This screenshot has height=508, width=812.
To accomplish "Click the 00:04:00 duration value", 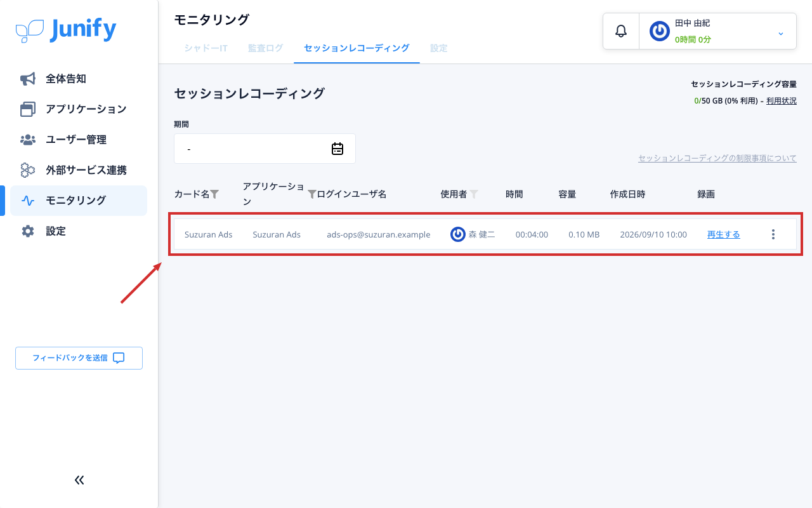I will click(x=532, y=234).
